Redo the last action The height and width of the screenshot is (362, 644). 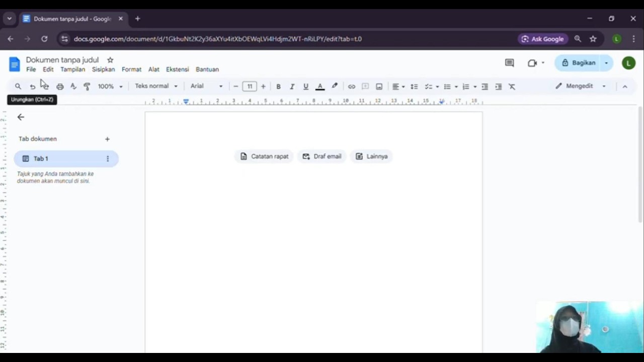click(45, 86)
